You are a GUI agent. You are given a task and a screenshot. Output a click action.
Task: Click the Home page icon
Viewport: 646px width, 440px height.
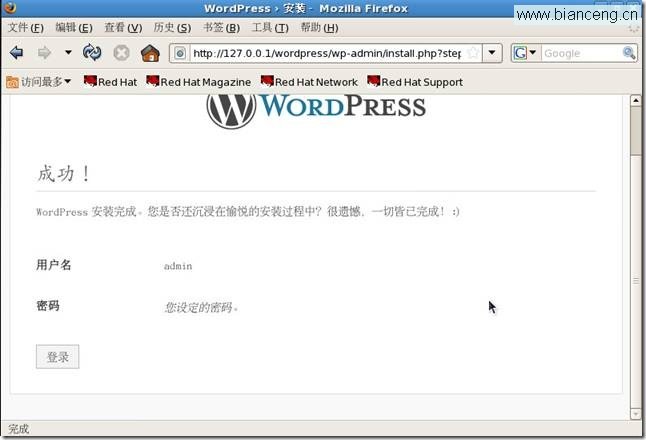click(150, 53)
